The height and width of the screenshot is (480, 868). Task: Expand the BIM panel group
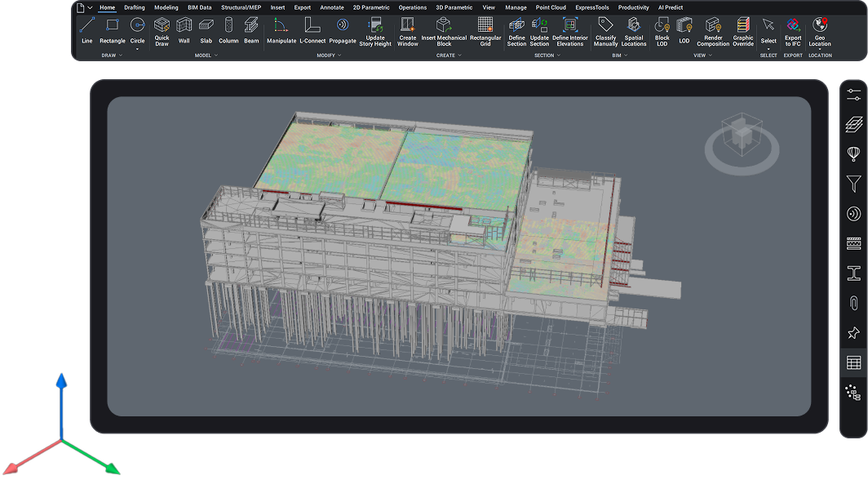(619, 56)
